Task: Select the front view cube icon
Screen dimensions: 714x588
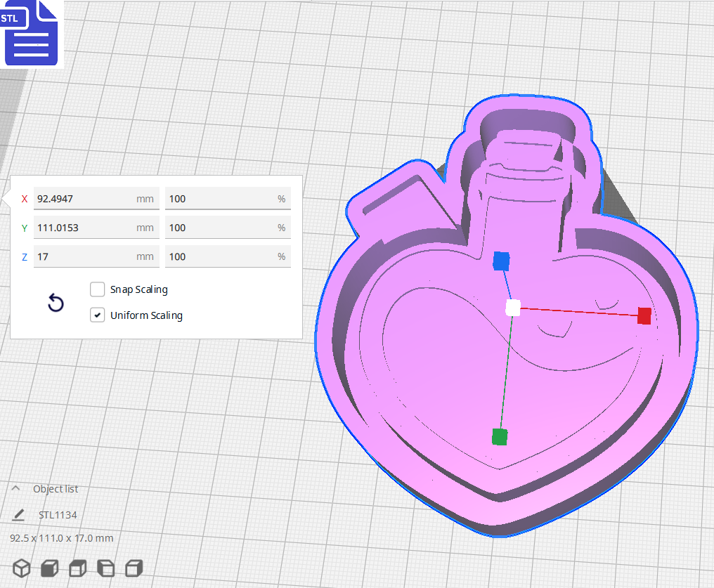Action: pos(49,568)
